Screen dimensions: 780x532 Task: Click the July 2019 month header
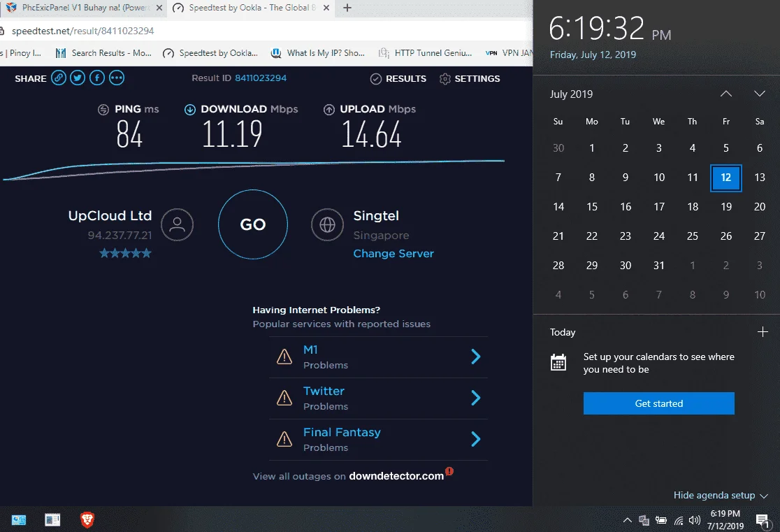coord(571,94)
